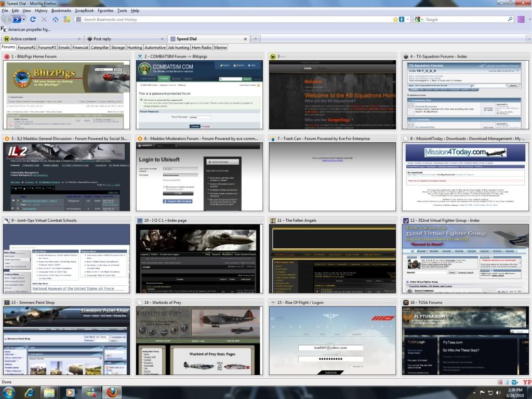This screenshot has height=399, width=532.
Task: Open a new tab with plus button
Action: coord(256,38)
